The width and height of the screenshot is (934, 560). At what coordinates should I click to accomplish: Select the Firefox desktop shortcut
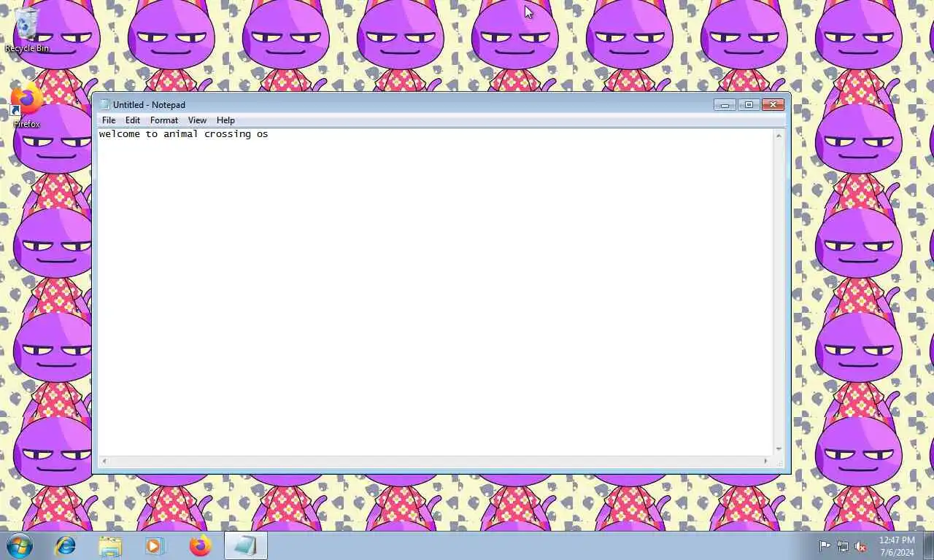[27, 107]
